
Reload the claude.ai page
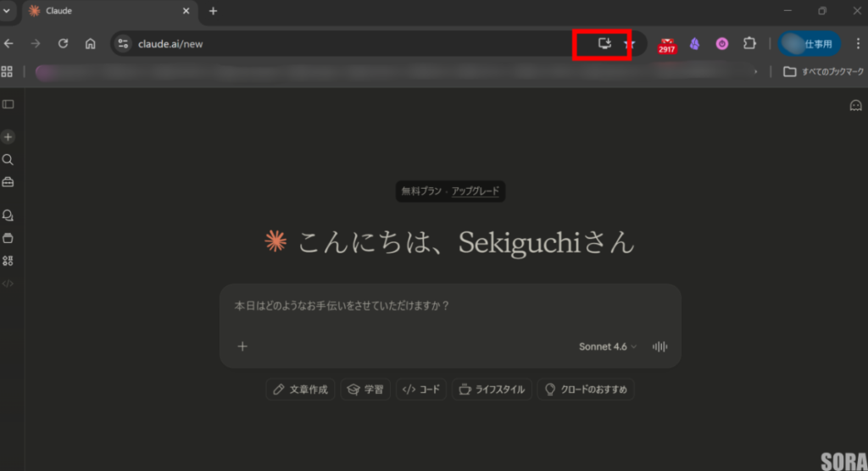pos(63,44)
